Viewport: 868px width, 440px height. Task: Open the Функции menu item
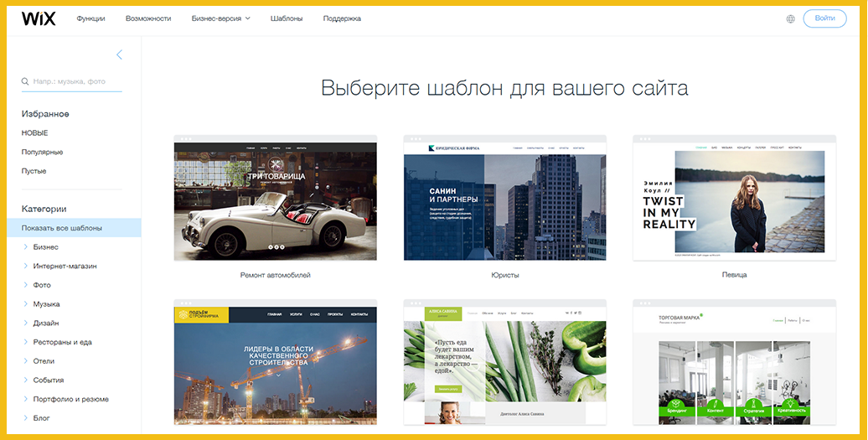[90, 18]
